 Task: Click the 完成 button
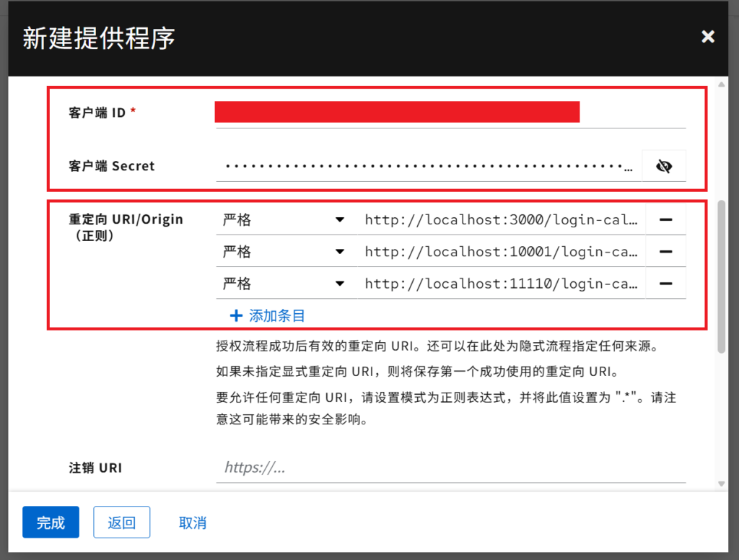click(51, 522)
